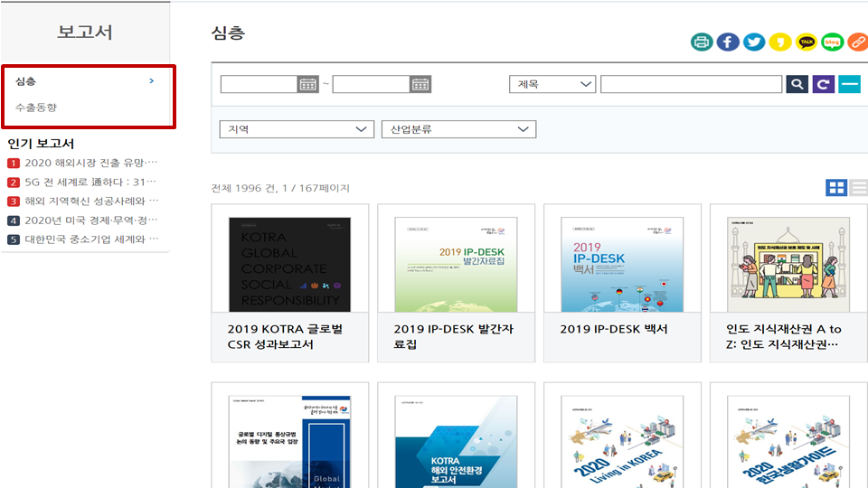
Task: Open the 지역 region dropdown
Action: pyautogui.click(x=297, y=129)
